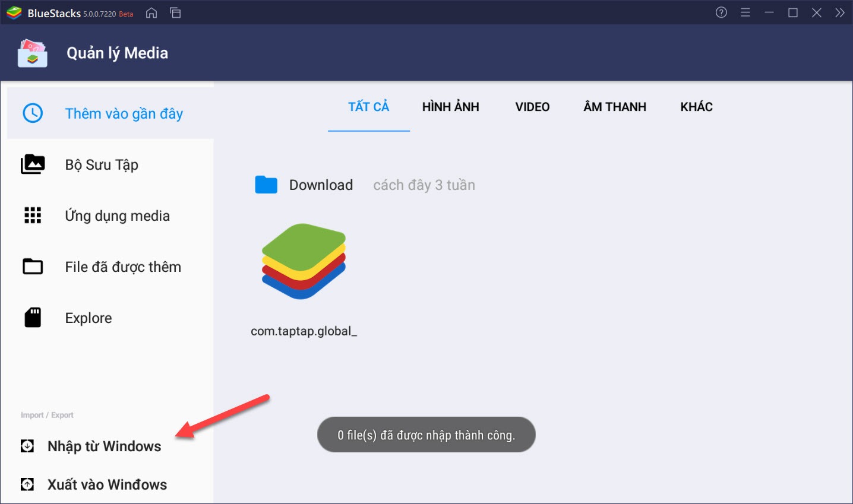Image resolution: width=853 pixels, height=504 pixels.
Task: Open the help question mark icon
Action: pyautogui.click(x=721, y=12)
